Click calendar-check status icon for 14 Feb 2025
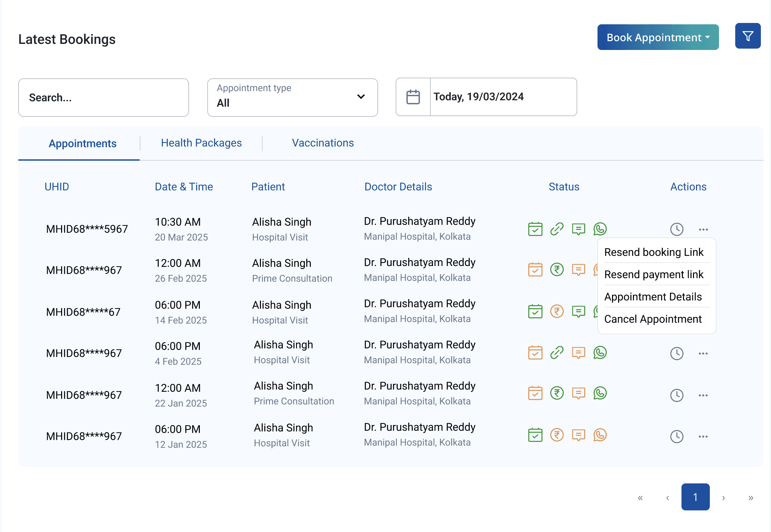 point(535,311)
